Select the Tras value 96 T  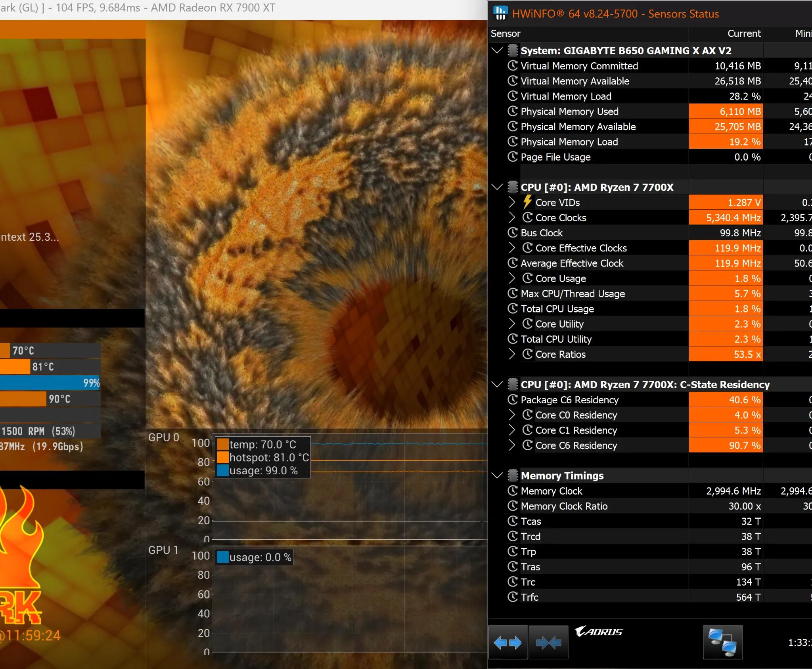(751, 567)
